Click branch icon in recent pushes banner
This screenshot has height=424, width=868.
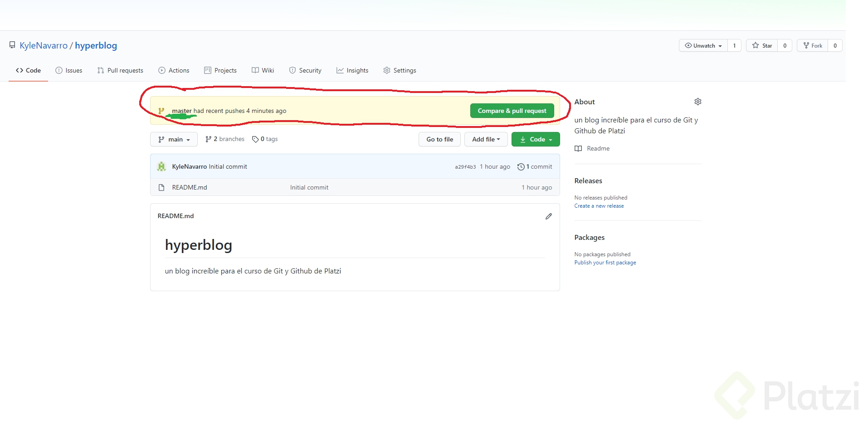click(x=161, y=111)
